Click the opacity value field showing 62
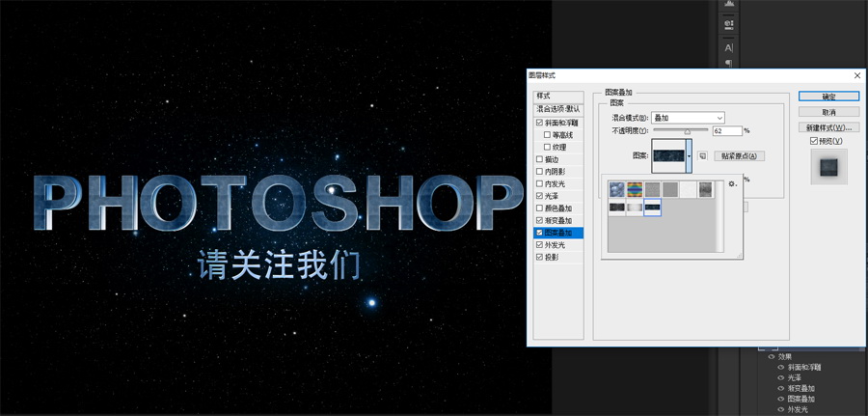 [726, 130]
